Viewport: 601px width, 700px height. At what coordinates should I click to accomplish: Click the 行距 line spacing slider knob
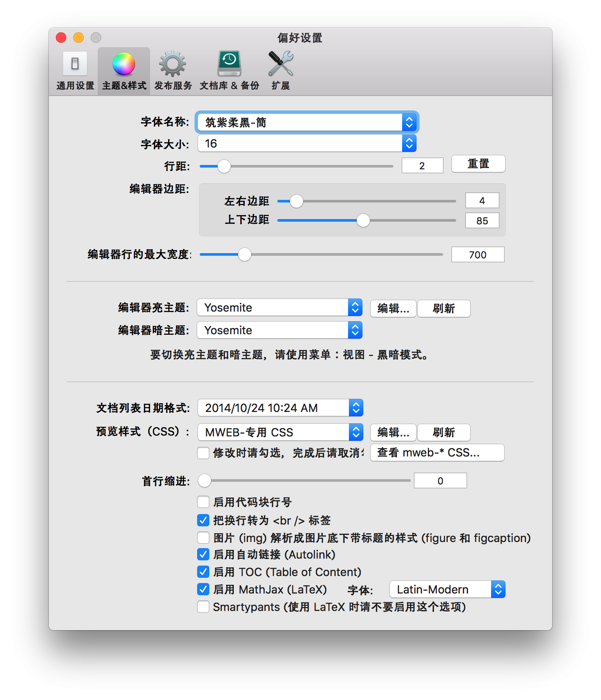[224, 166]
